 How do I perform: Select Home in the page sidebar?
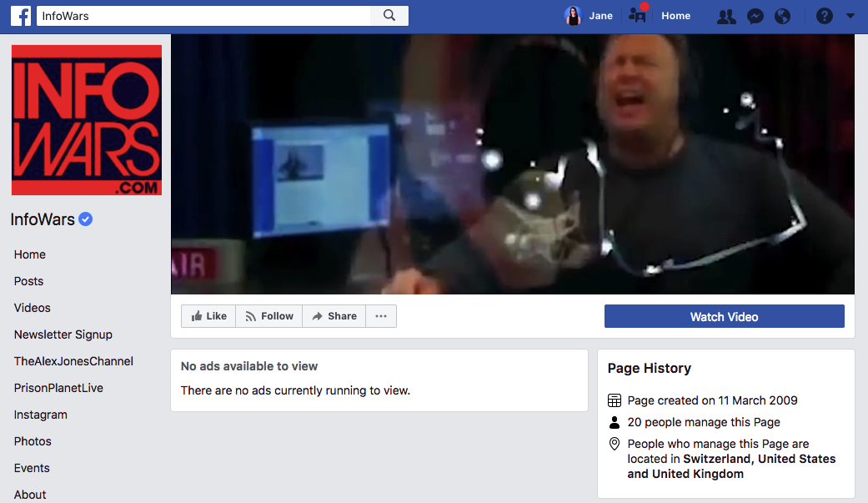[30, 254]
